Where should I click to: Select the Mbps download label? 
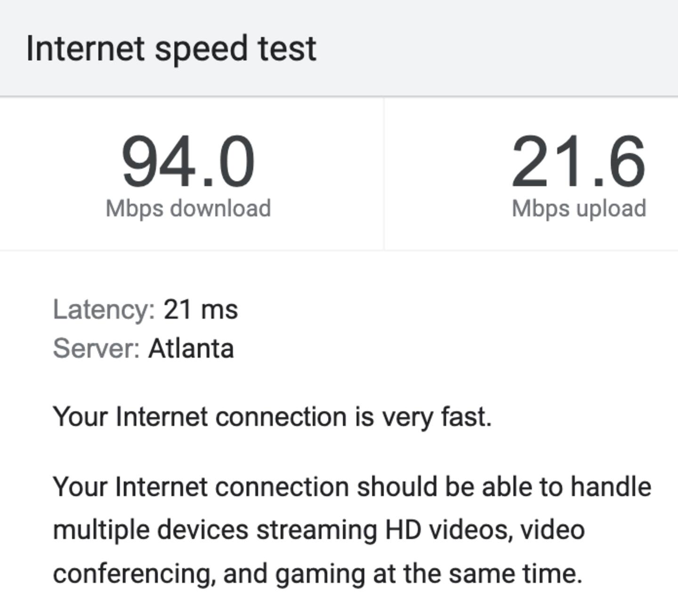(188, 208)
